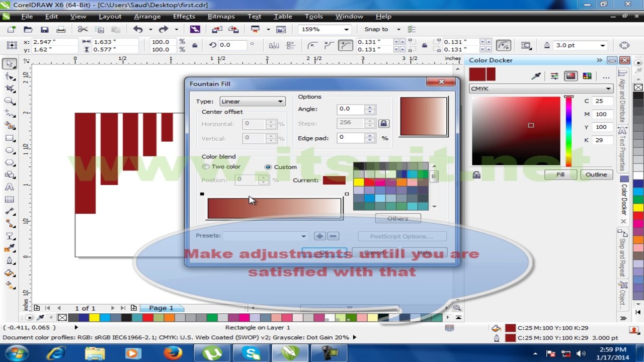Select the Text tool in the toolbox
The height and width of the screenshot is (362, 644).
[x=10, y=187]
